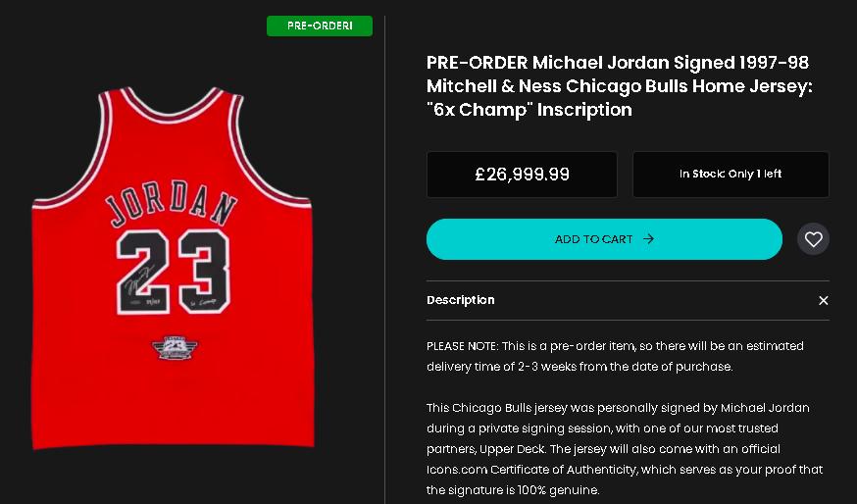Click the inscription on the number 3
Viewport: 857px width, 504px height.
click(x=203, y=302)
